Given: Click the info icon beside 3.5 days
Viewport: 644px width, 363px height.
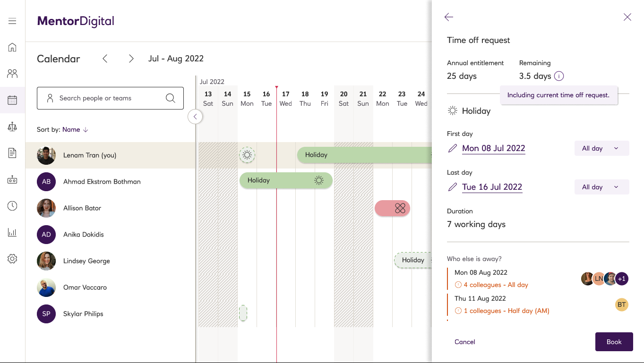Looking at the screenshot, I should [559, 76].
